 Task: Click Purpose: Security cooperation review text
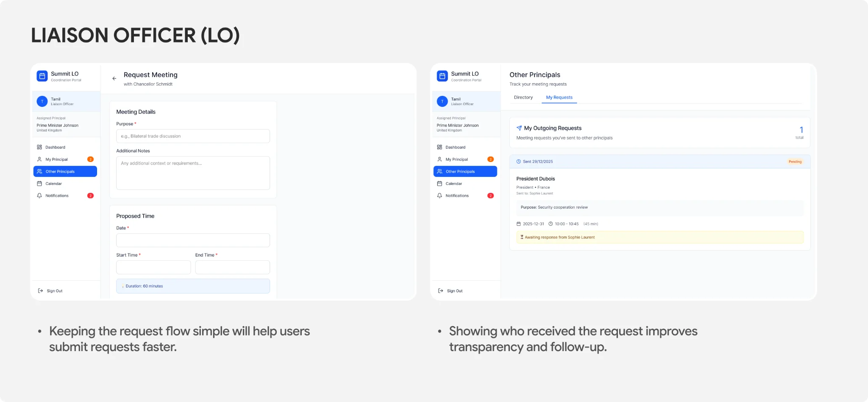coord(554,207)
